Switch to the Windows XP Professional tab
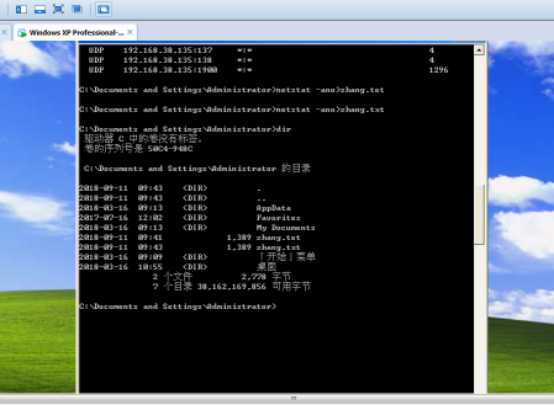The height and width of the screenshot is (406, 554). pos(75,33)
